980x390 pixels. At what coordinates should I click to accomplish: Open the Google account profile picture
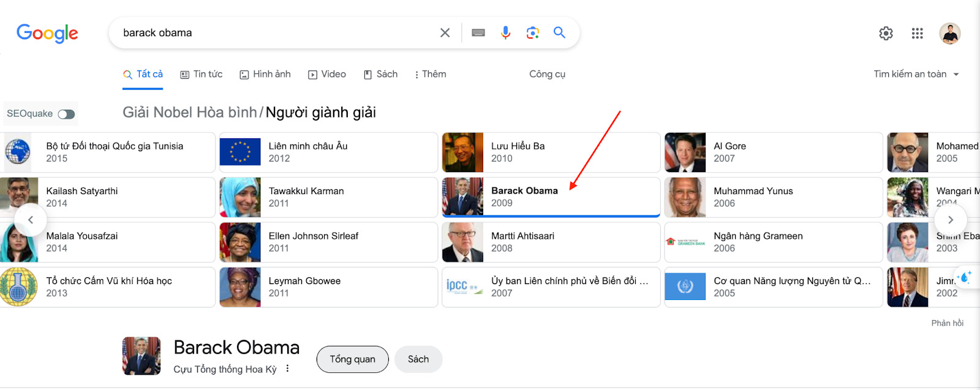pos(949,34)
